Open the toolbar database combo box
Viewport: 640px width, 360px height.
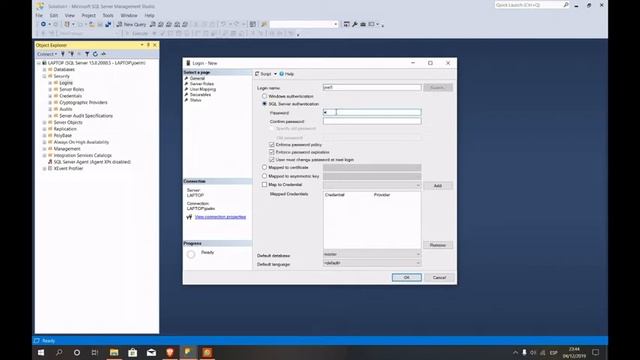tap(304, 24)
